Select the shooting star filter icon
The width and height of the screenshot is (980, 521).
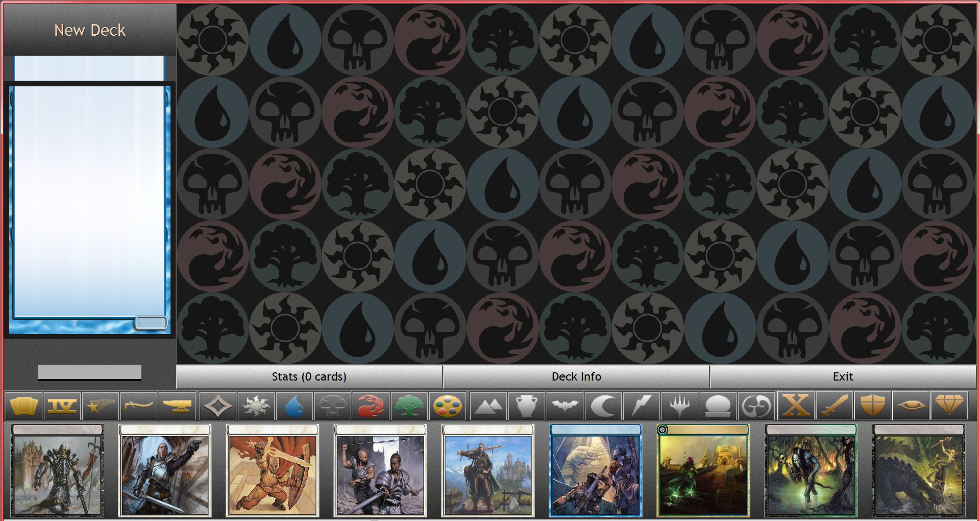pyautogui.click(x=101, y=407)
